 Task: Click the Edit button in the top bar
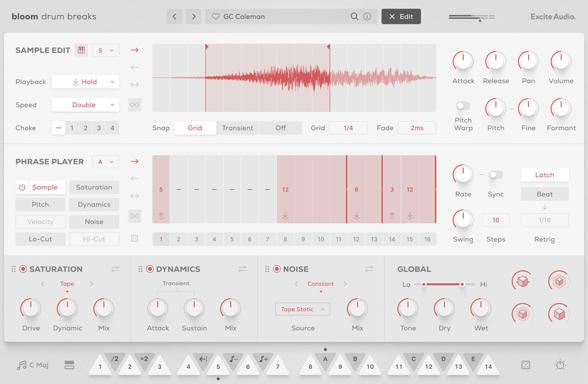point(401,16)
